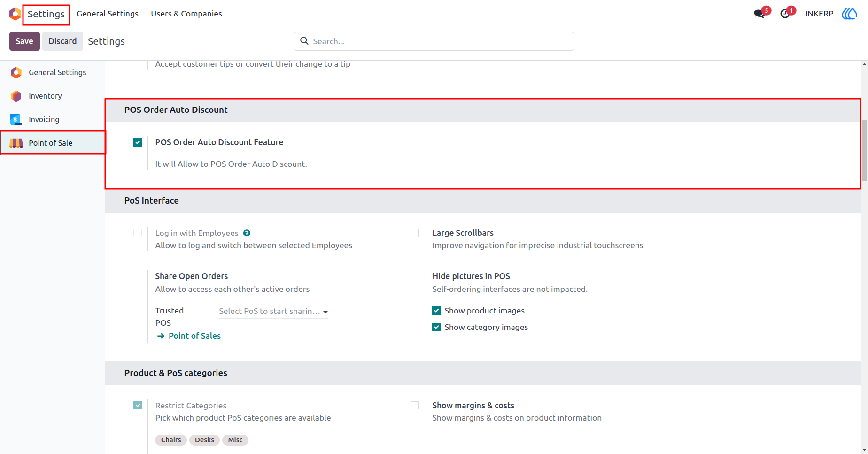Screen dimensions: 868x454
Task: Click the Inventory sidebar icon
Action: (16, 96)
